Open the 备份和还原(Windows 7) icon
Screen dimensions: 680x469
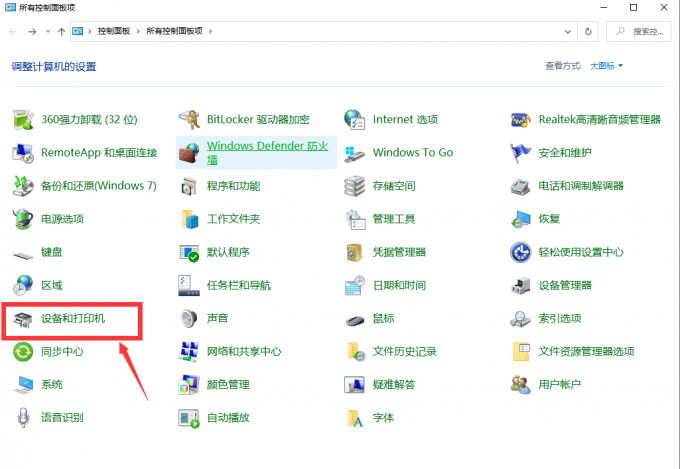[x=23, y=186]
